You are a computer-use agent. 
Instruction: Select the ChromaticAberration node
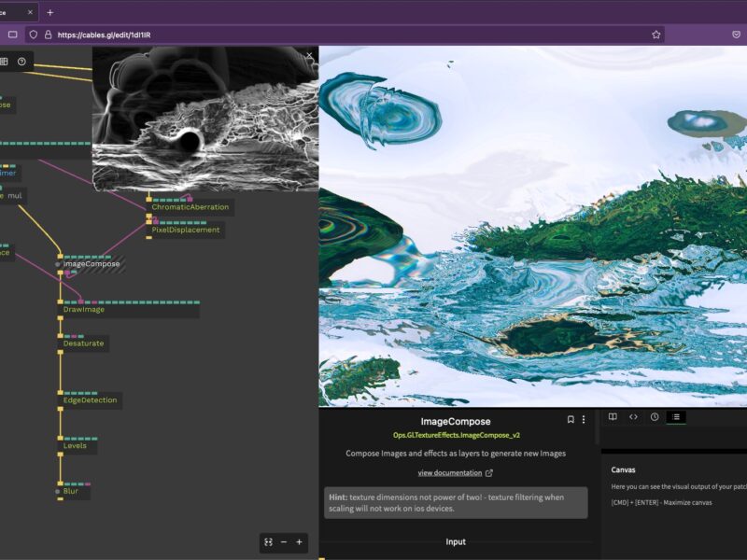pos(190,207)
